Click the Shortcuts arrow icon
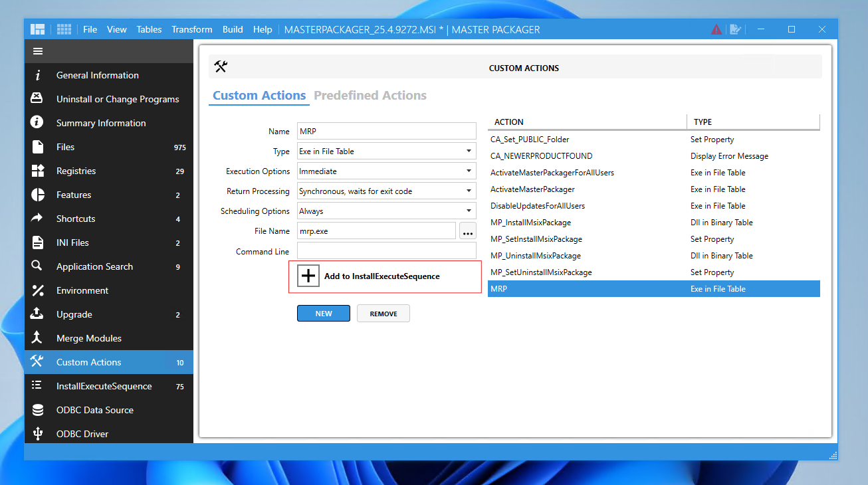This screenshot has width=868, height=485. [x=37, y=219]
